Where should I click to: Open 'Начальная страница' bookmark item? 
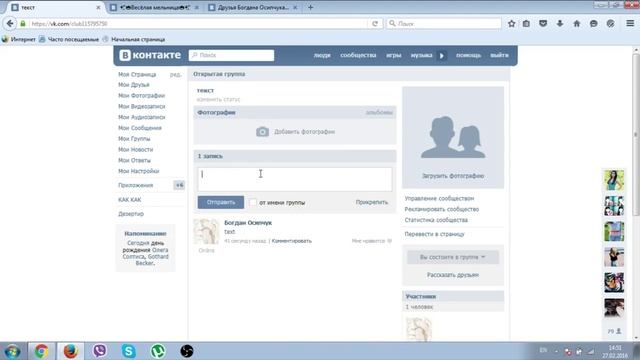[x=134, y=40]
